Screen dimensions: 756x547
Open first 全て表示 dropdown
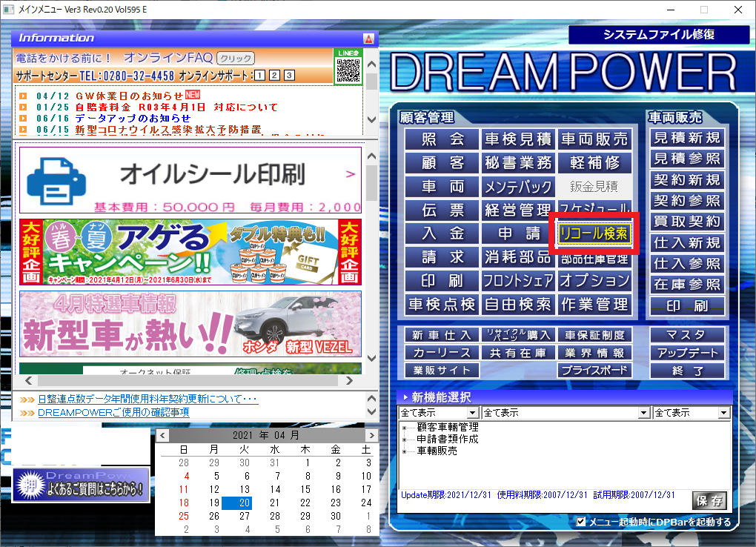pos(438,413)
